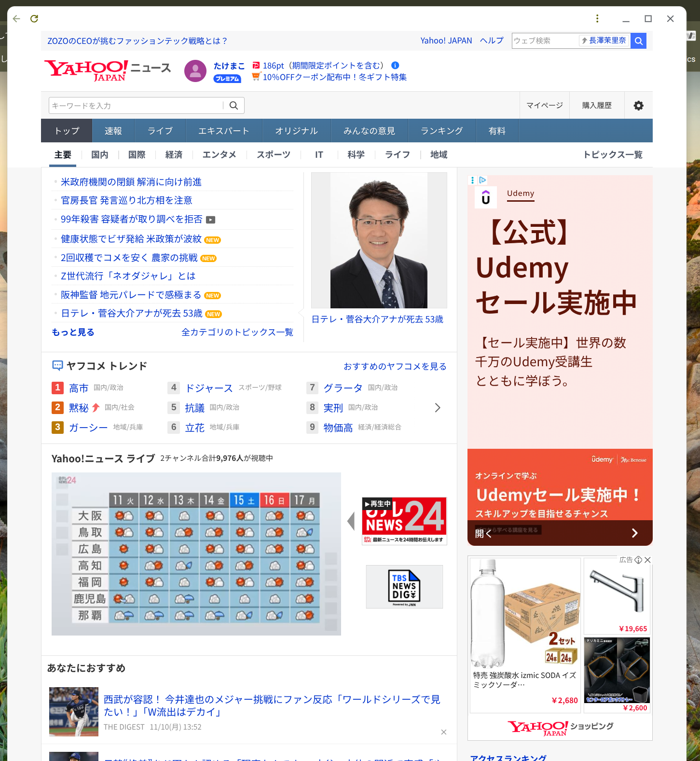The height and width of the screenshot is (761, 700).
Task: Click the browser reload icon
Action: point(34,19)
